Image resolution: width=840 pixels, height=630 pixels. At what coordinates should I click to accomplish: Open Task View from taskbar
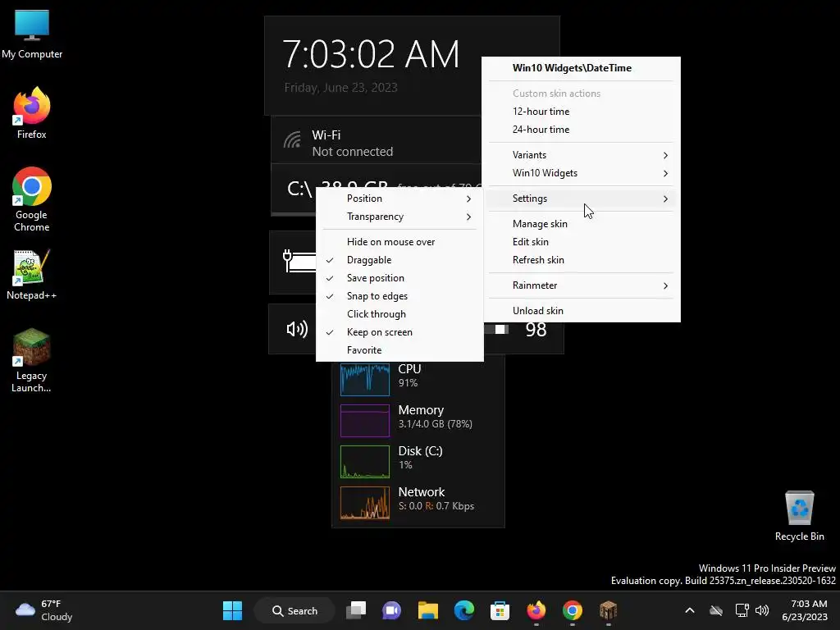[356, 610]
